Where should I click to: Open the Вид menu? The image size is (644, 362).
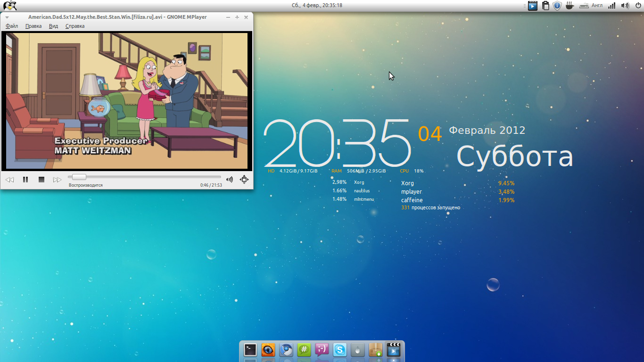point(53,26)
